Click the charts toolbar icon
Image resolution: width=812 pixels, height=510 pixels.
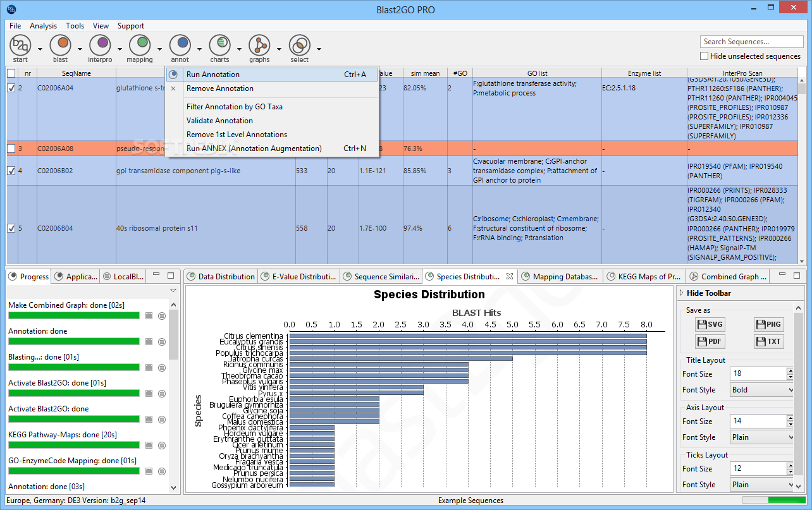(x=220, y=45)
